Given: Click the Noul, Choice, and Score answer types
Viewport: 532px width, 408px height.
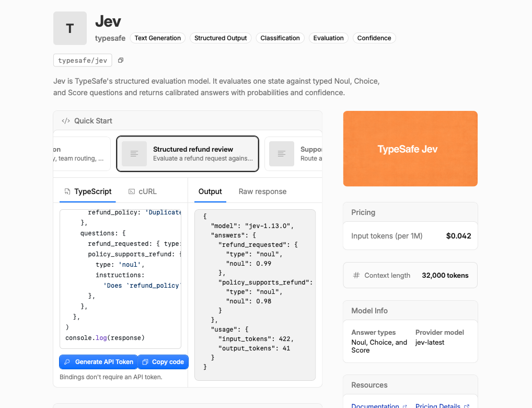Looking at the screenshot, I should (379, 346).
